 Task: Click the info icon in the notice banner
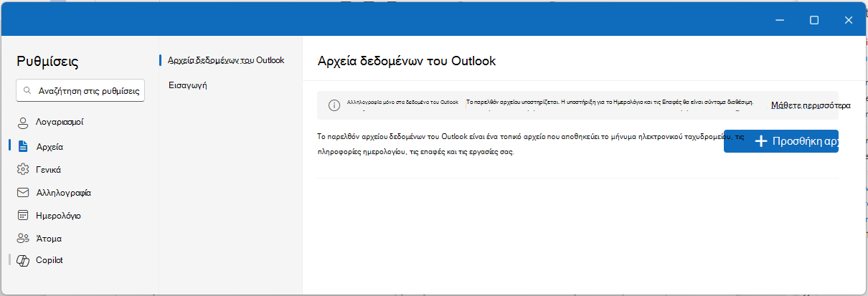tap(334, 105)
